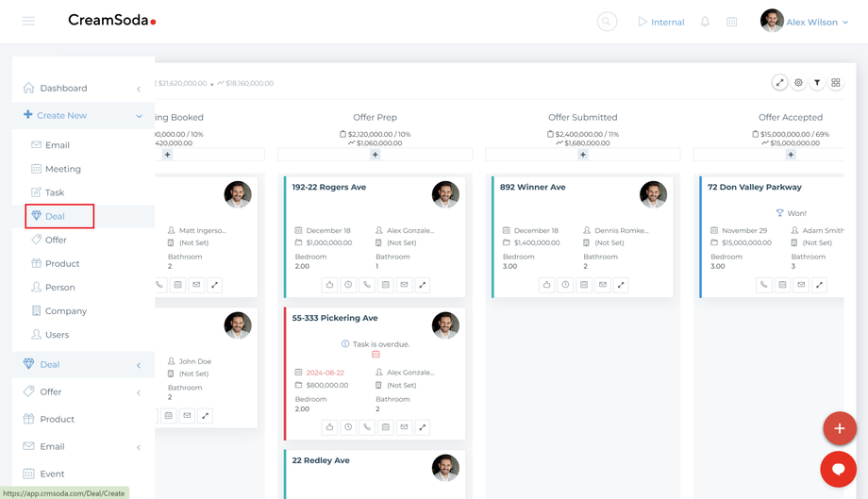
Task: Open the calendar icon in top bar
Action: [x=732, y=22]
